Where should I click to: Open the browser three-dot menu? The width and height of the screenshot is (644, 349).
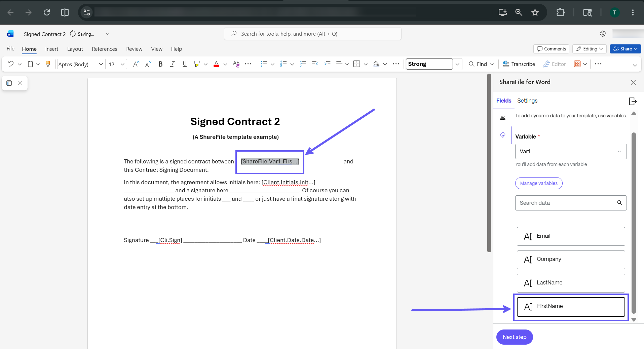633,12
